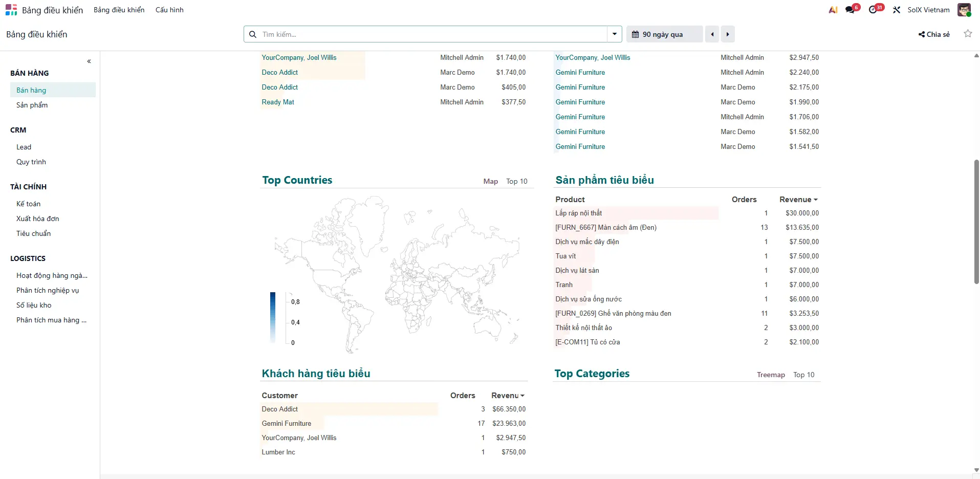Toggle the favorite star for this dashboard
This screenshot has width=980, height=479.
[x=968, y=34]
